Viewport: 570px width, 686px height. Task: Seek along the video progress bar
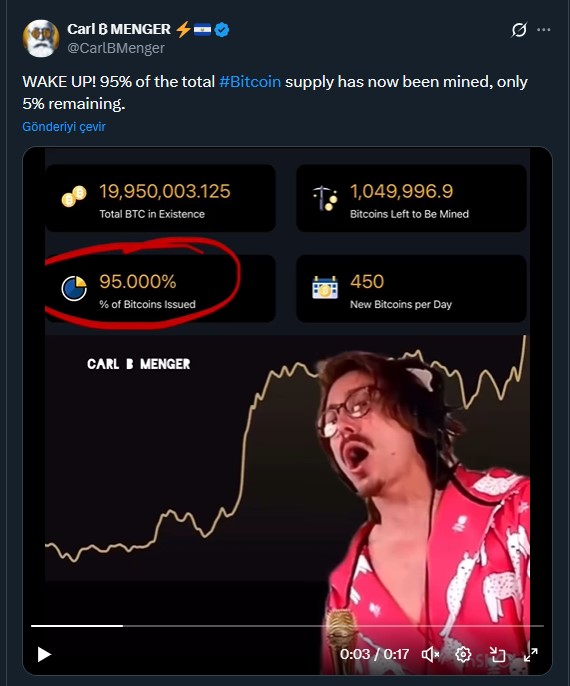pos(287,626)
